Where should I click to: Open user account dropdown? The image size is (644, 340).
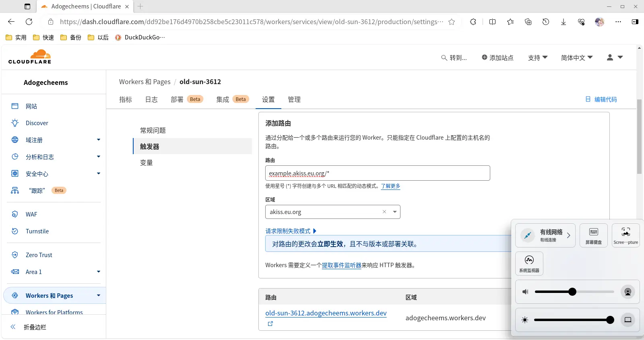click(615, 58)
